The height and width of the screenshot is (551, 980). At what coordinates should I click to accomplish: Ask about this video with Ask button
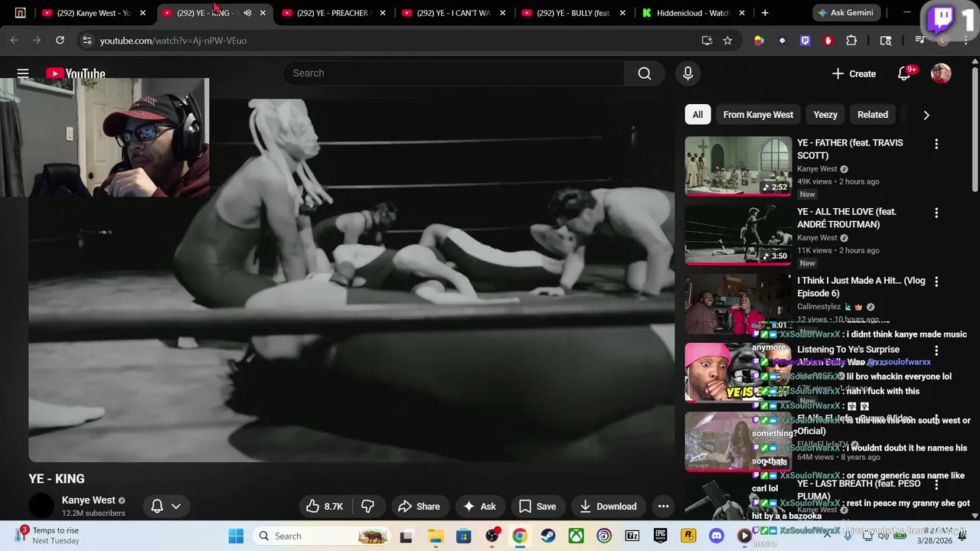click(479, 506)
